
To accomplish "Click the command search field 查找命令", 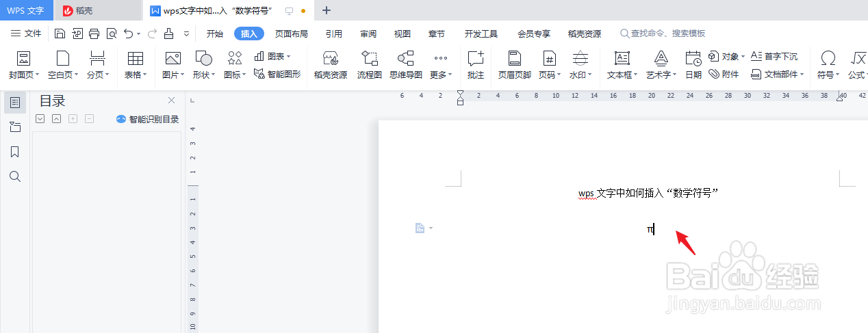I will click(x=663, y=34).
